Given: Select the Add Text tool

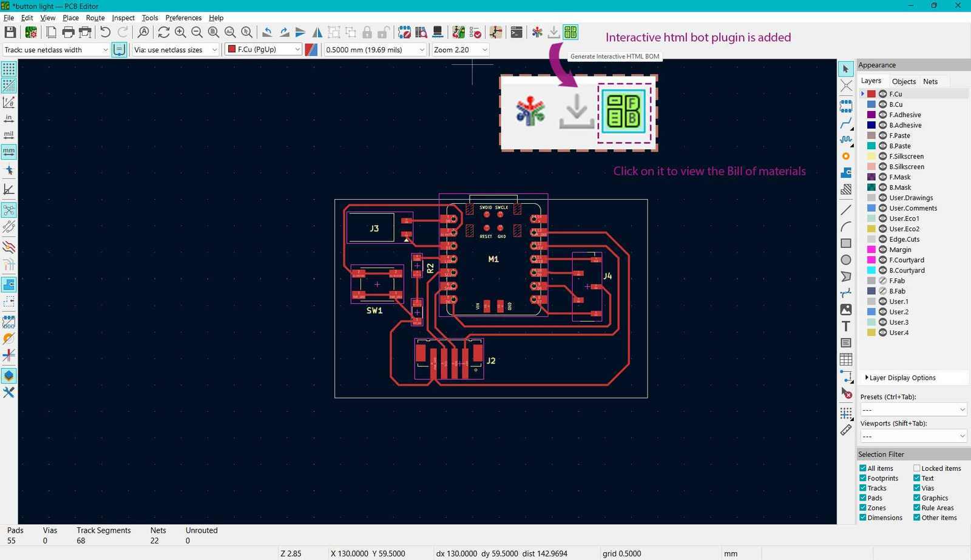Looking at the screenshot, I should click(845, 326).
